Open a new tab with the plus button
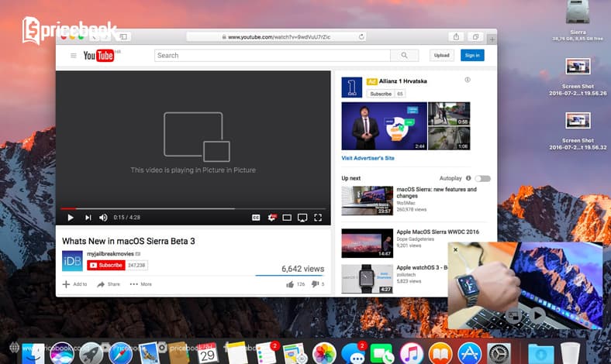 (492, 39)
